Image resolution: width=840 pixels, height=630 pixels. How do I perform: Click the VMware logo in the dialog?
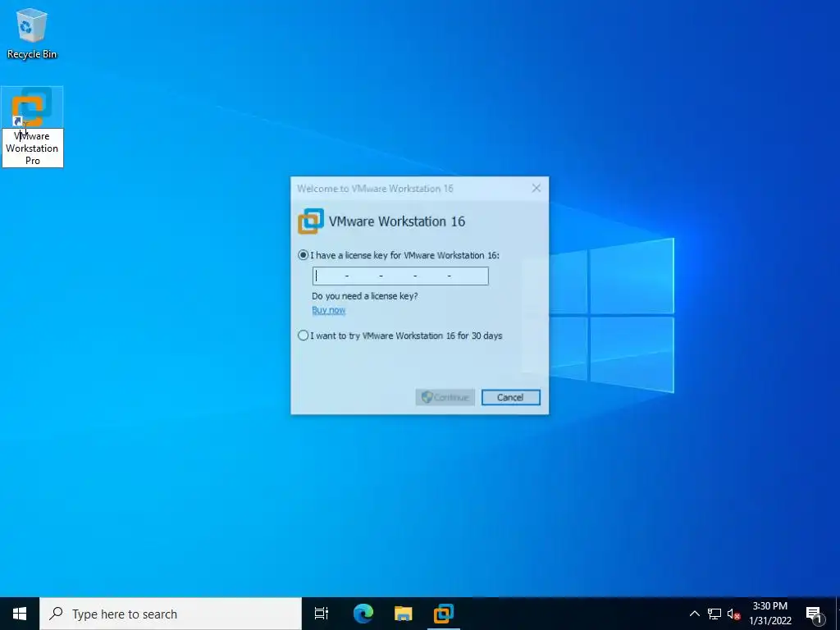(311, 221)
